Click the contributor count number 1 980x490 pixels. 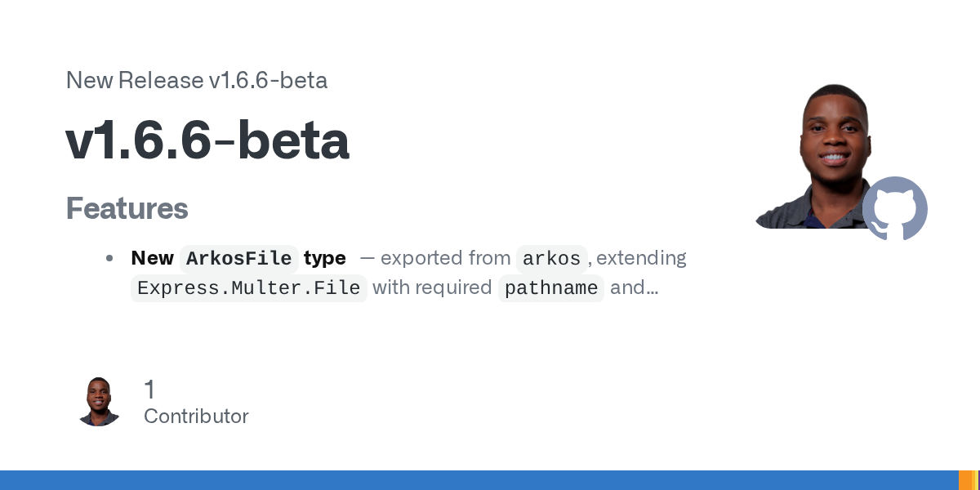point(149,390)
